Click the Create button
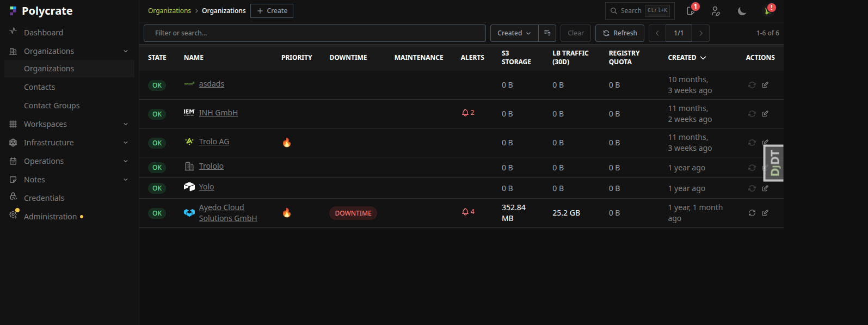 pyautogui.click(x=272, y=11)
